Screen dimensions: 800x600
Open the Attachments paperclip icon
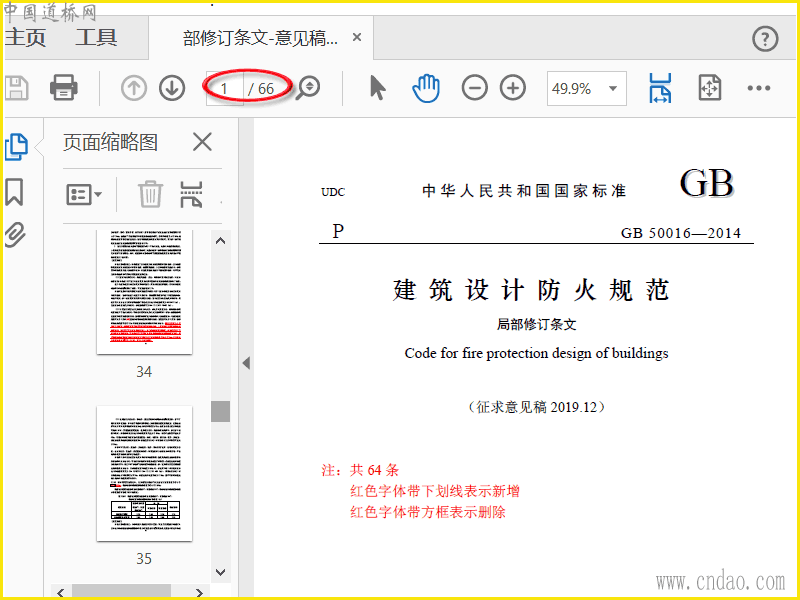click(x=15, y=235)
